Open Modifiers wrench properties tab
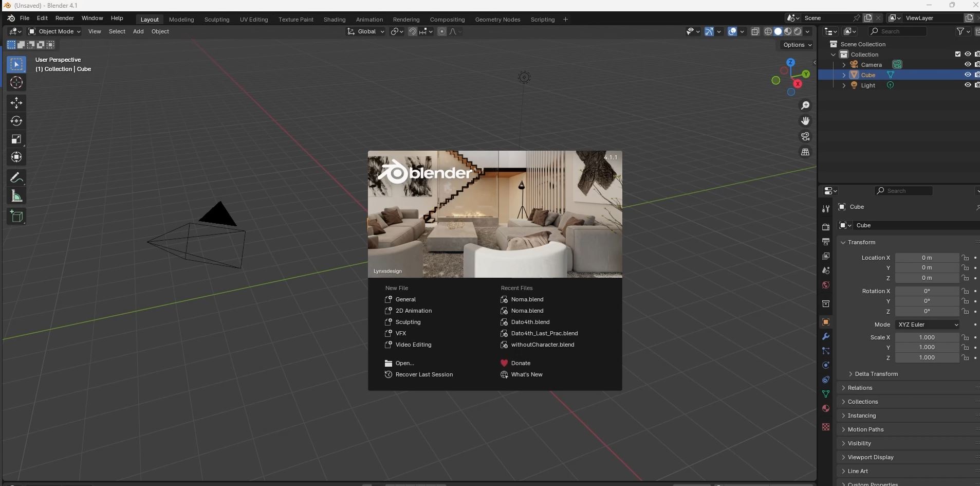Viewport: 980px width, 486px height. 826,336
